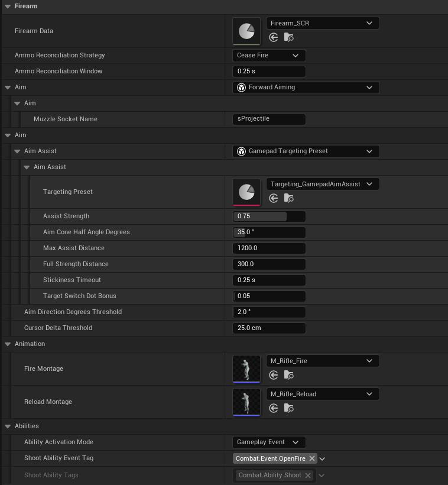The height and width of the screenshot is (485, 448).
Task: Open the Forward Aiming class dropdown
Action: (x=306, y=88)
